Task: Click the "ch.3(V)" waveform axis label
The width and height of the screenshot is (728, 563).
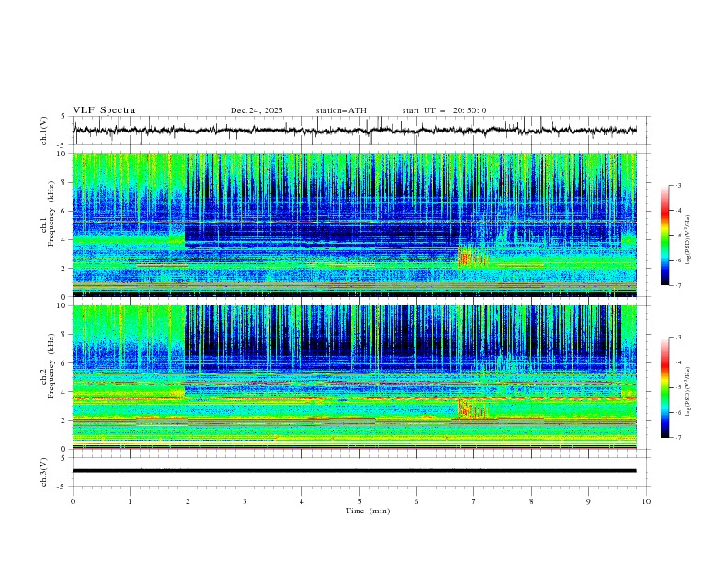Action: pyautogui.click(x=44, y=472)
